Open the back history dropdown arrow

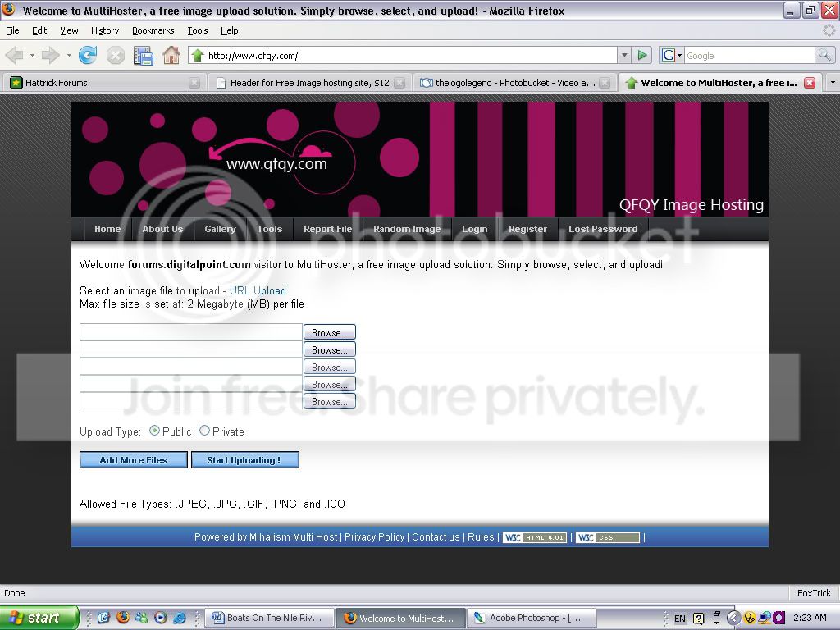pos(32,55)
